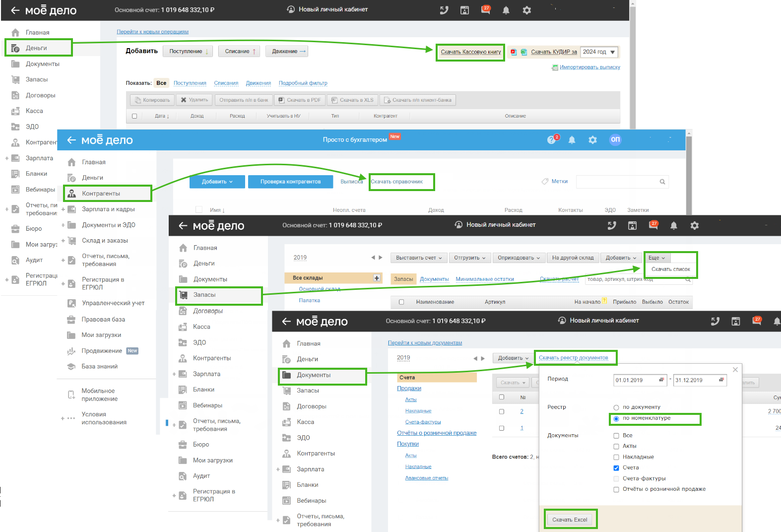Open the notifications bell in the blue-header window

pyautogui.click(x=572, y=140)
